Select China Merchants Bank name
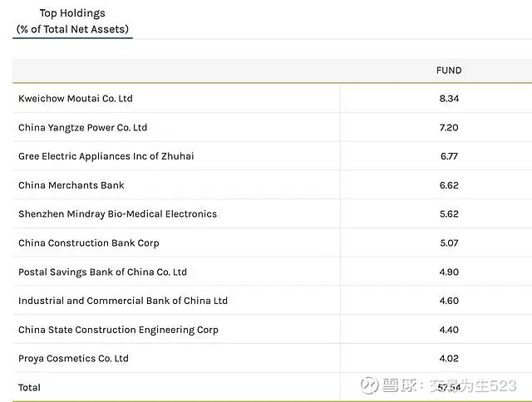 coord(71,185)
